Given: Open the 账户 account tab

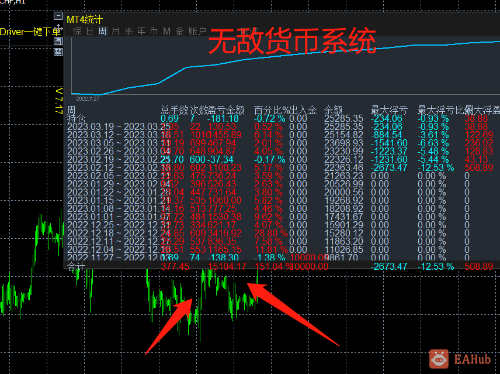Looking at the screenshot, I should coord(197,31).
